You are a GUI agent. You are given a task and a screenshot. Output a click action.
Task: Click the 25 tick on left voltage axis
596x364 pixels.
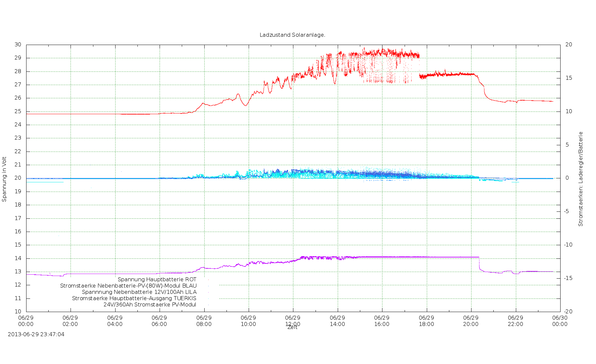(18, 112)
